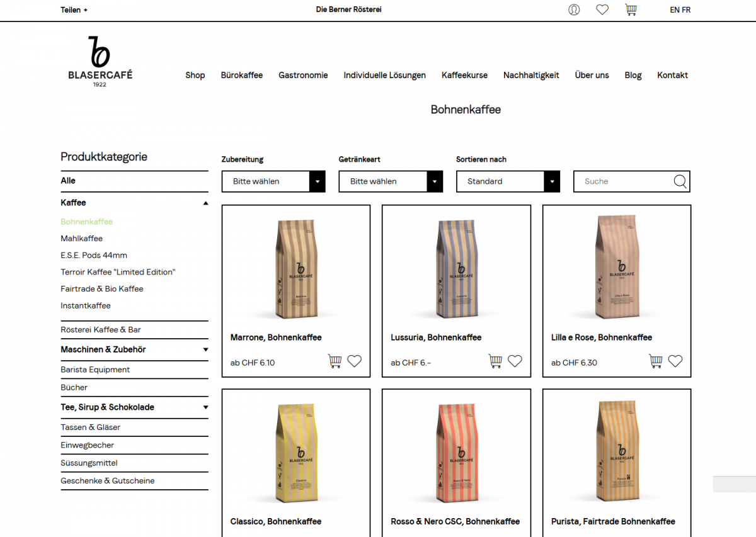Viewport: 756px width, 537px height.
Task: Open the Sortieren nach dropdown
Action: coord(508,181)
